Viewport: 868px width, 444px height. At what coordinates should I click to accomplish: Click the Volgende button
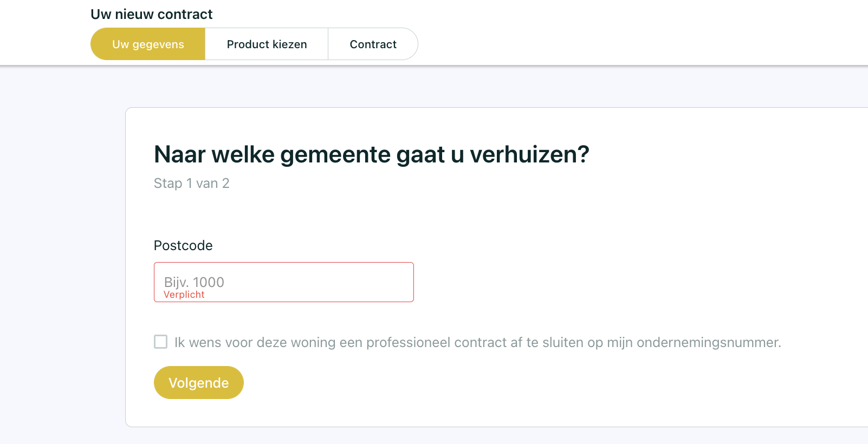(x=199, y=382)
